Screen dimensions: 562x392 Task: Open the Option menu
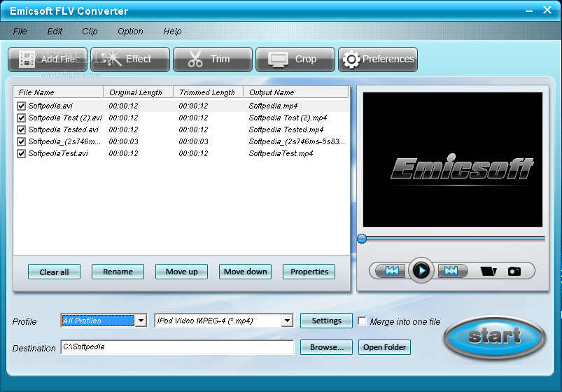point(130,31)
